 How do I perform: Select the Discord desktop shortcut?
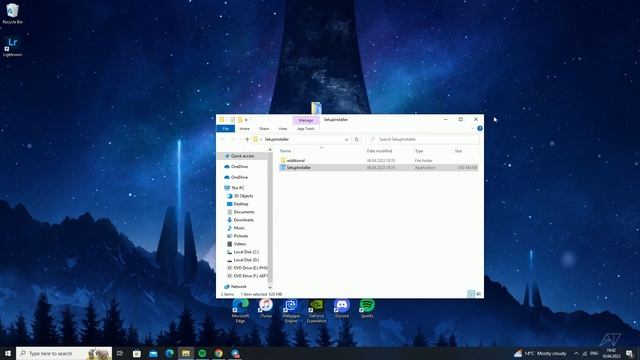tap(342, 309)
